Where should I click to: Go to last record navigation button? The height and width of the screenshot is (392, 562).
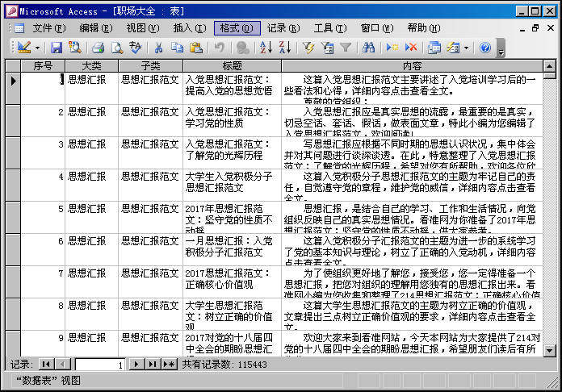coord(153,365)
